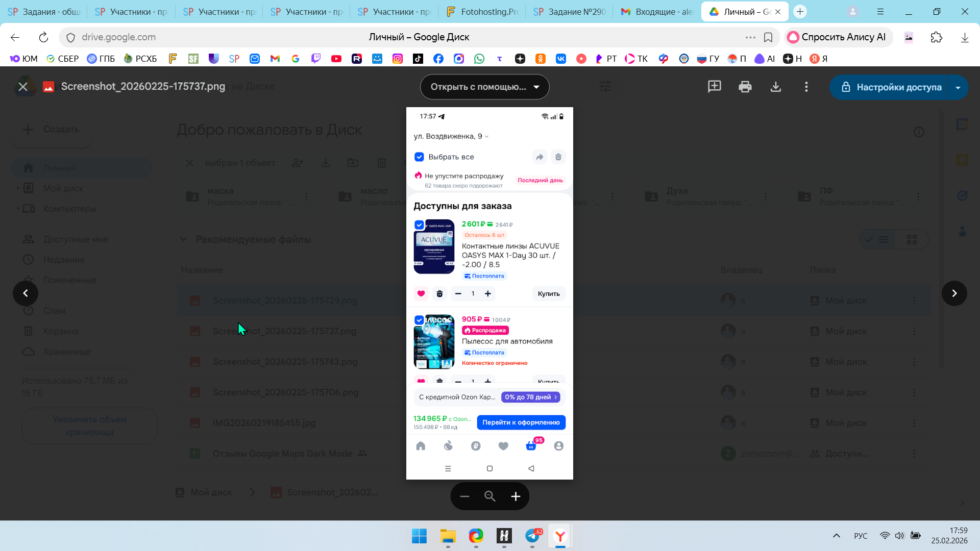Click the previewed phone screenshot image
Viewport: 980px width, 551px height.
[489, 293]
